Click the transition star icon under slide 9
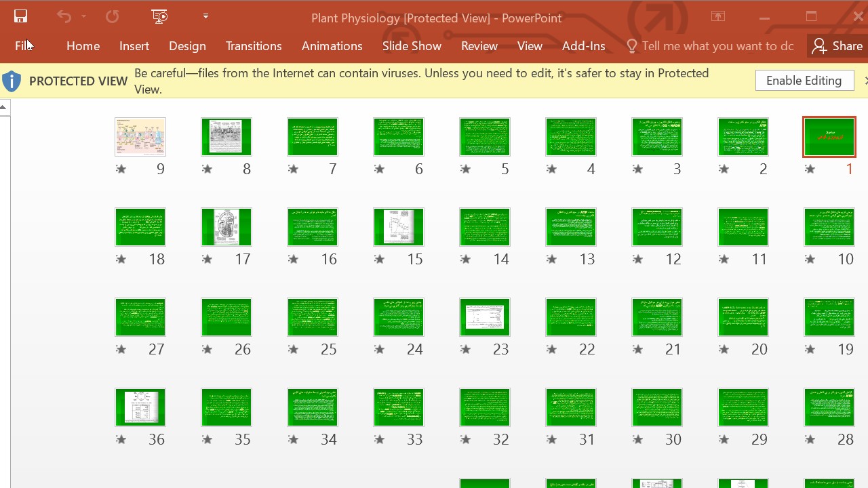Viewport: 868px width, 488px height. [121, 169]
